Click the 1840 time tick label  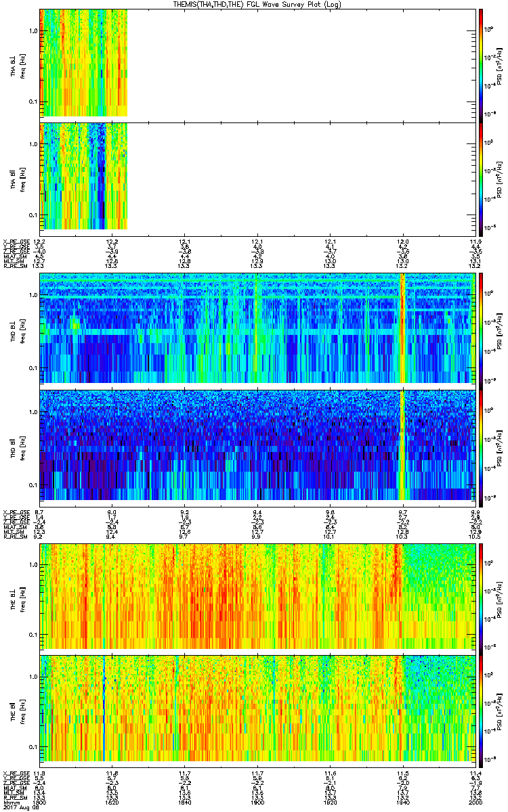(185, 803)
